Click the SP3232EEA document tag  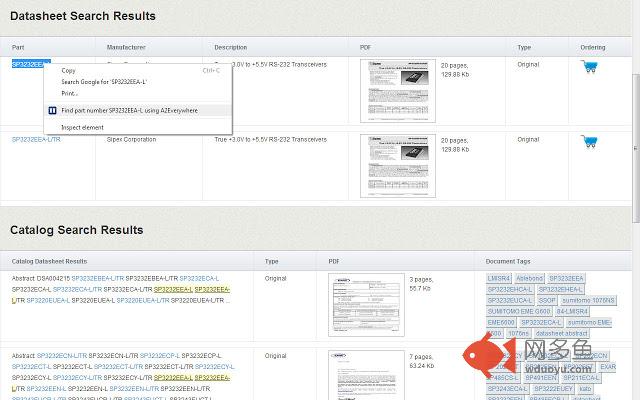click(566, 278)
